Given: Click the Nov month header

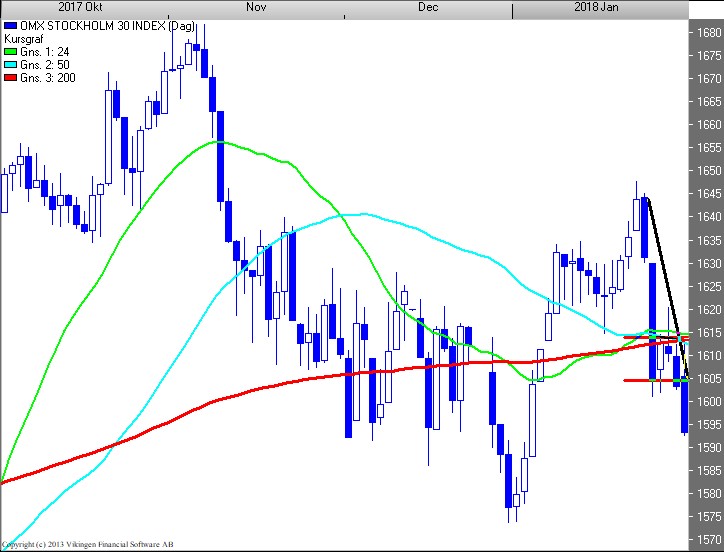Looking at the screenshot, I should click(x=255, y=7).
